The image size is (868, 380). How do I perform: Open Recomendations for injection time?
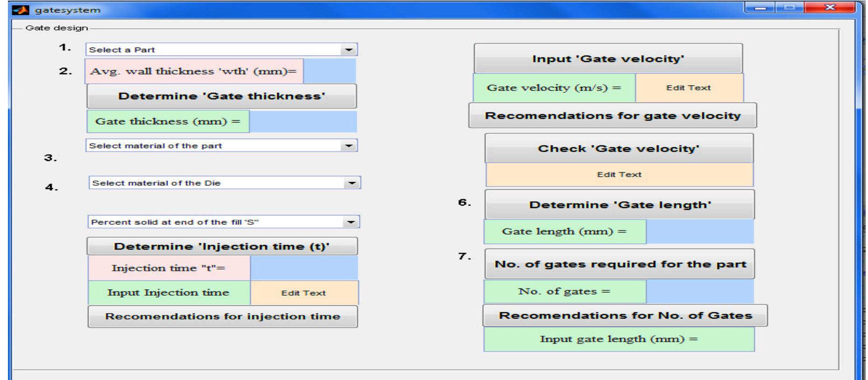(x=223, y=317)
